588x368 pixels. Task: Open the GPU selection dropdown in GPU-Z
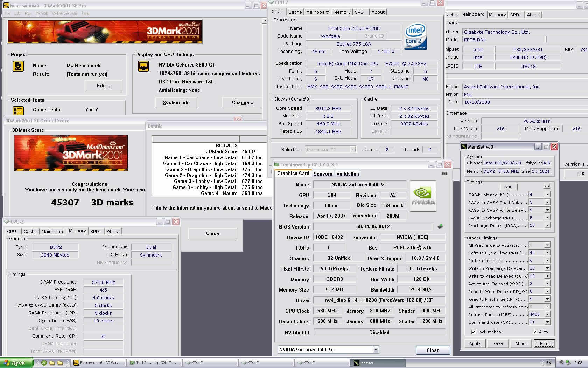[376, 349]
